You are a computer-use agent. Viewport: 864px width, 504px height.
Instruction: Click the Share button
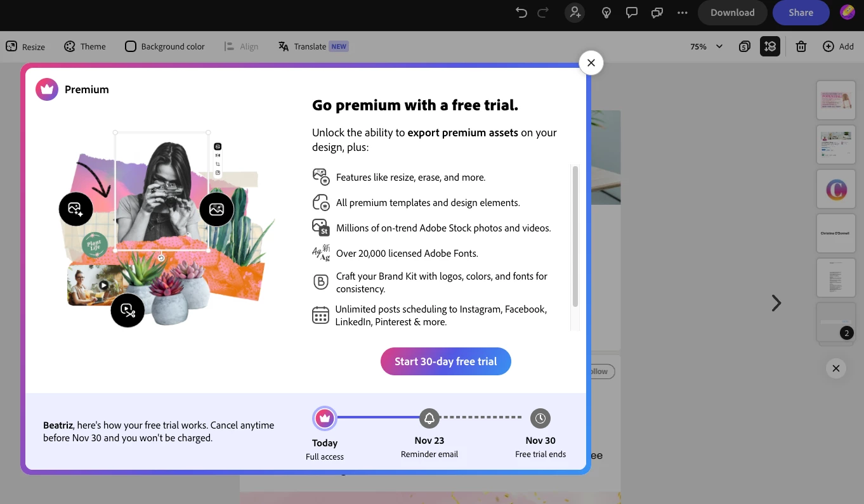[x=801, y=13]
